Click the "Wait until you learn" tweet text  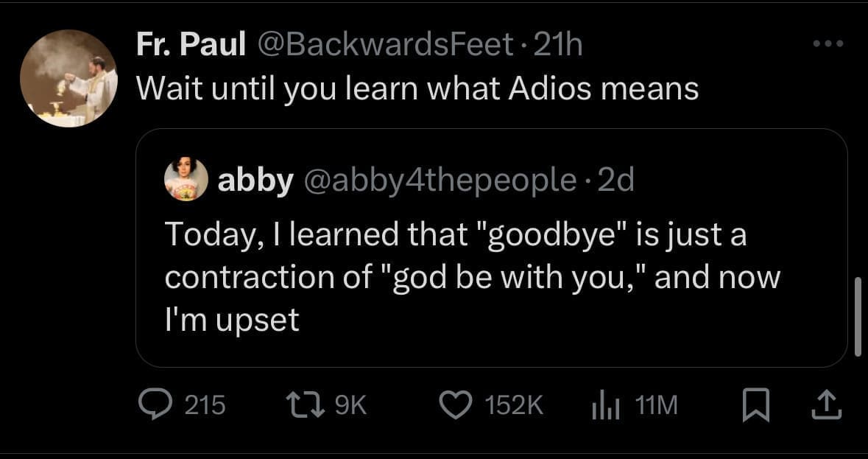click(x=417, y=89)
